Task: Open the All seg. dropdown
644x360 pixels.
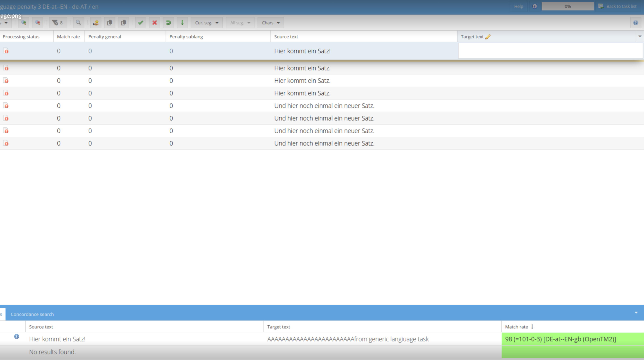Action: coord(240,23)
